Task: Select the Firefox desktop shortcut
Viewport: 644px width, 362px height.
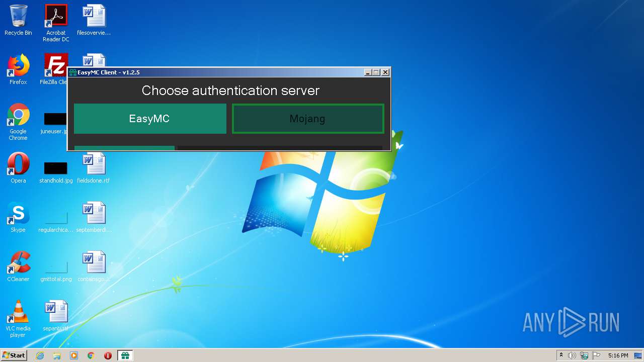Action: [x=18, y=69]
